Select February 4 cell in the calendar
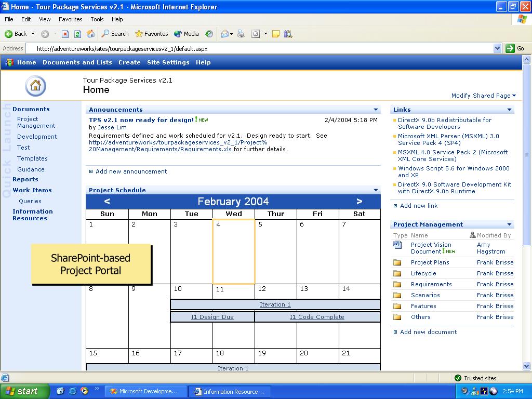This screenshot has width=532, height=399. click(x=233, y=252)
